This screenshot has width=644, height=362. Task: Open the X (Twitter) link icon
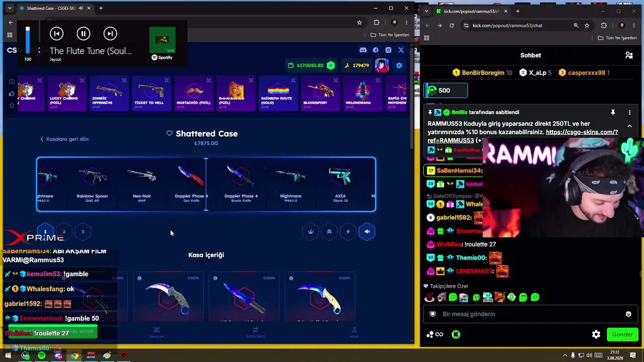(x=401, y=50)
